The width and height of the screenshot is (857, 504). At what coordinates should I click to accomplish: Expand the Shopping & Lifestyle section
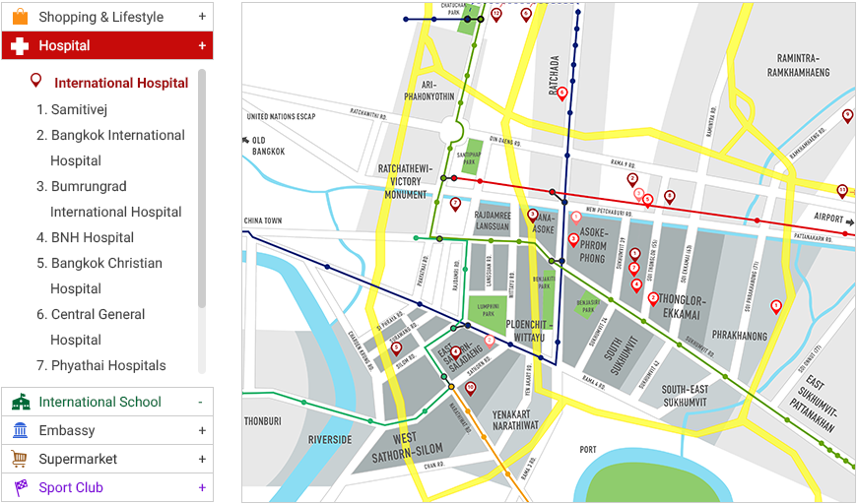(x=202, y=17)
